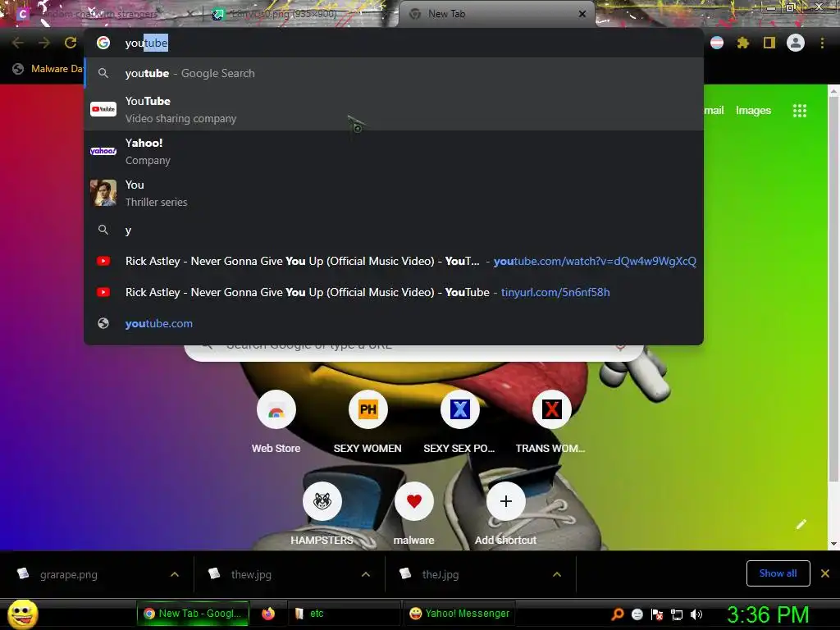Image resolution: width=840 pixels, height=630 pixels.
Task: Select the Yahoo! Company suggestion
Action: [394, 151]
